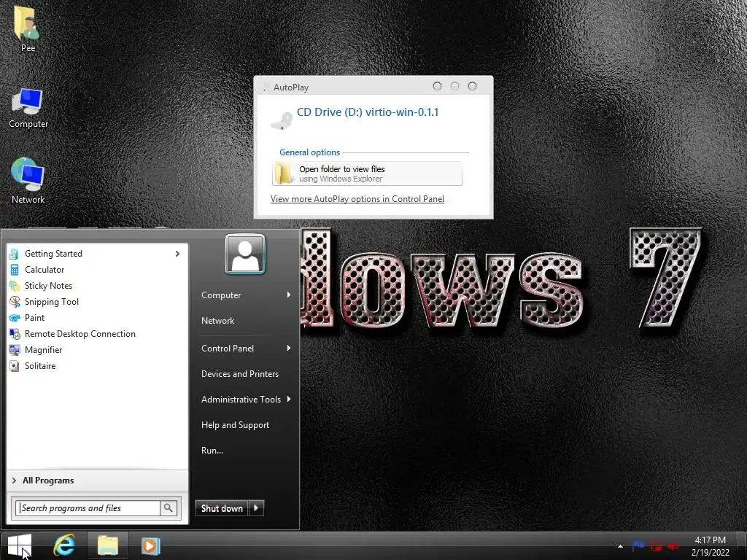This screenshot has height=560, width=747.
Task: Click the Solitaire label
Action: (40, 366)
